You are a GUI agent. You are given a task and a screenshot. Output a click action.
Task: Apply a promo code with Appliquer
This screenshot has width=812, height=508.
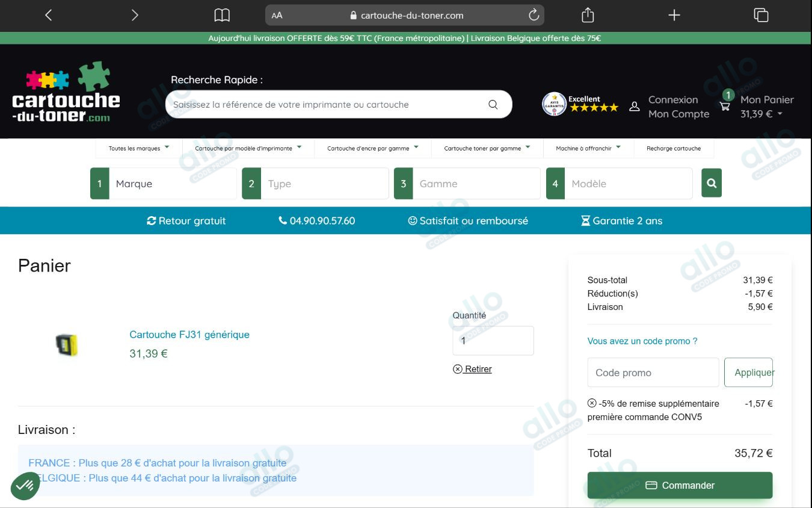[x=749, y=372]
